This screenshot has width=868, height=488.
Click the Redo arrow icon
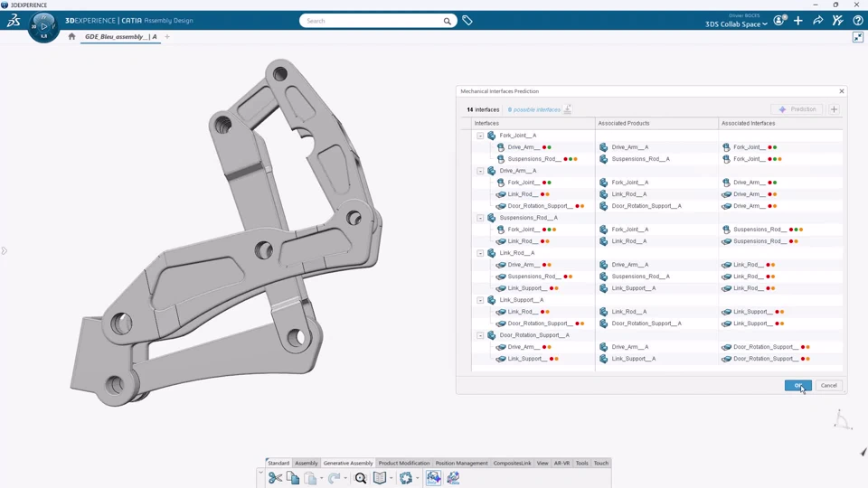point(334,478)
